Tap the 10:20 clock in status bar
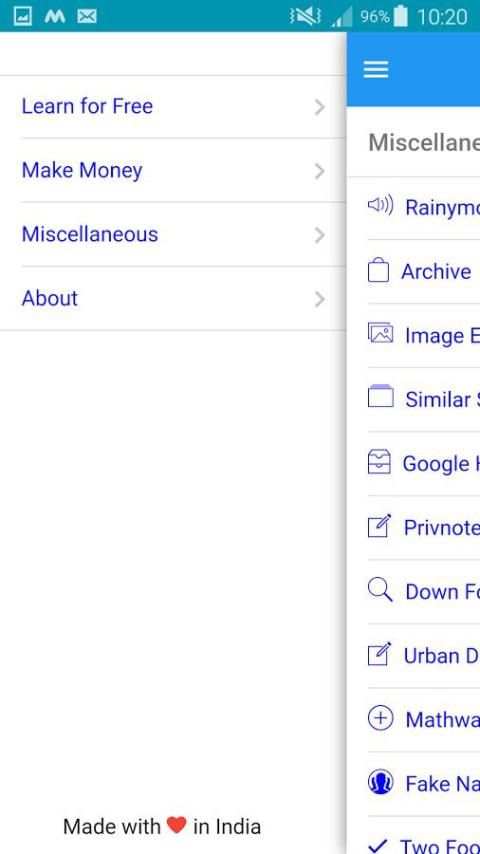 [x=442, y=17]
